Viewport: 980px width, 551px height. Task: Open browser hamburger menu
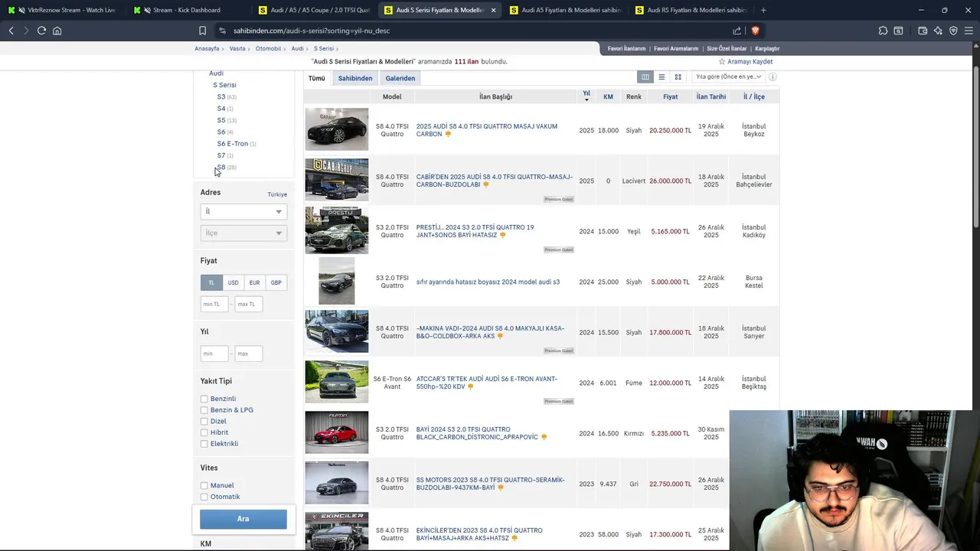(969, 31)
